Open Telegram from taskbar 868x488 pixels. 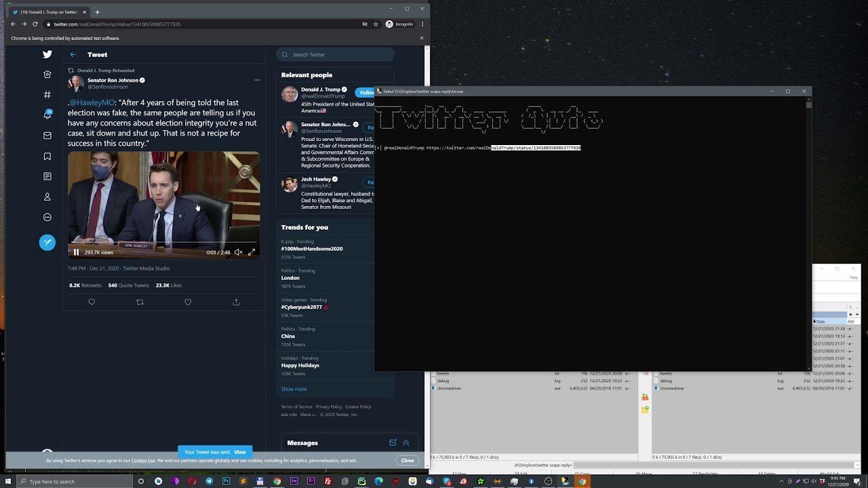[x=209, y=481]
